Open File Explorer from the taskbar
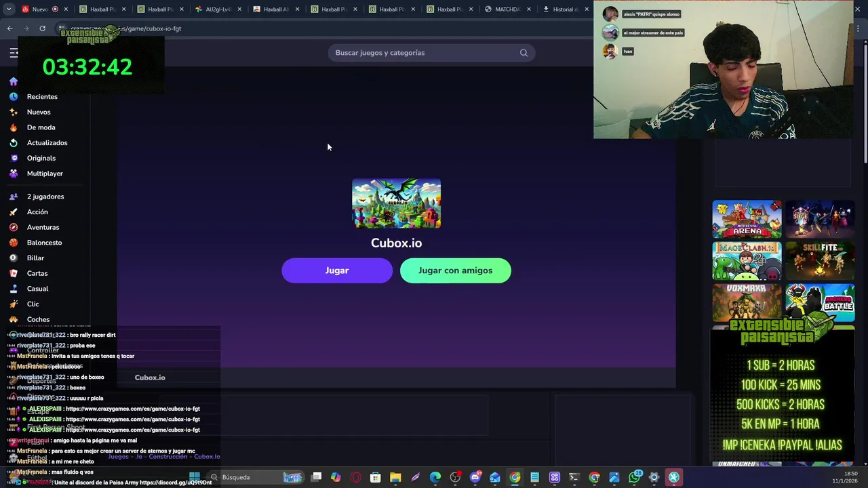The height and width of the screenshot is (488, 868). [395, 477]
